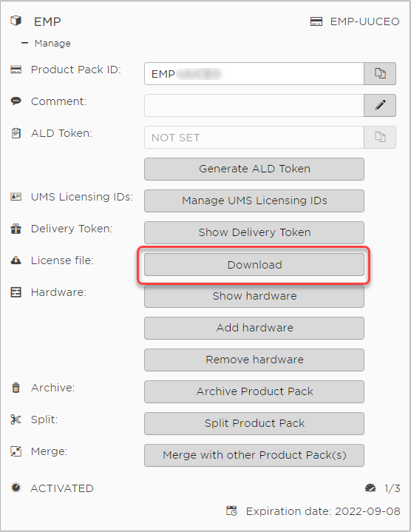
Task: Open Manage UMS Licensing IDs
Action: pyautogui.click(x=254, y=201)
